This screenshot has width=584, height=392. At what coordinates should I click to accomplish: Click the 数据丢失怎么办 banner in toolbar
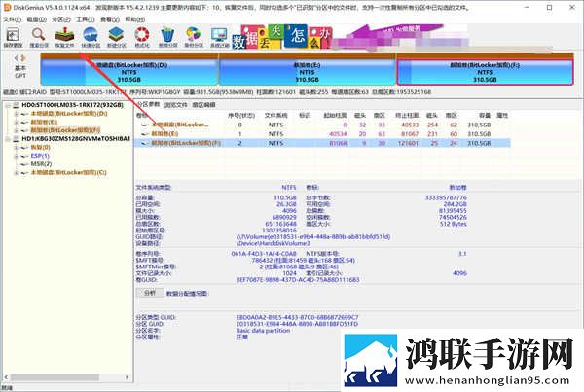click(x=282, y=37)
